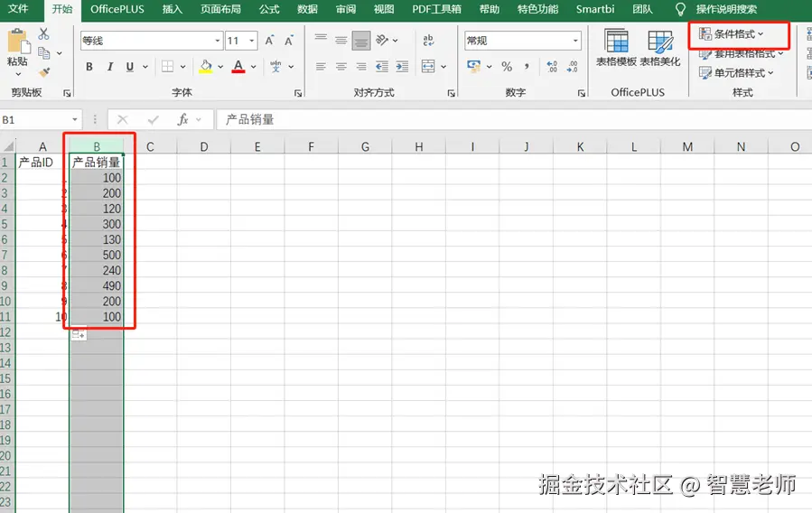The width and height of the screenshot is (812, 513).
Task: Switch to the 页面布局 tab
Action: (x=220, y=9)
